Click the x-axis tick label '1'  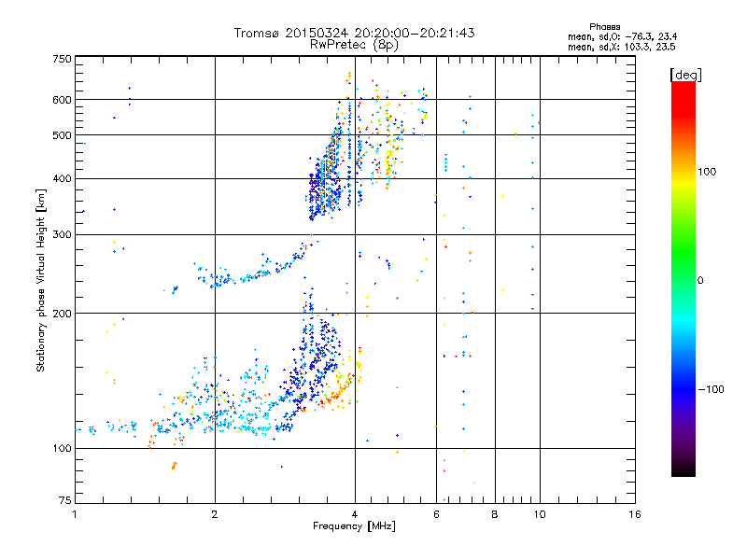point(75,514)
